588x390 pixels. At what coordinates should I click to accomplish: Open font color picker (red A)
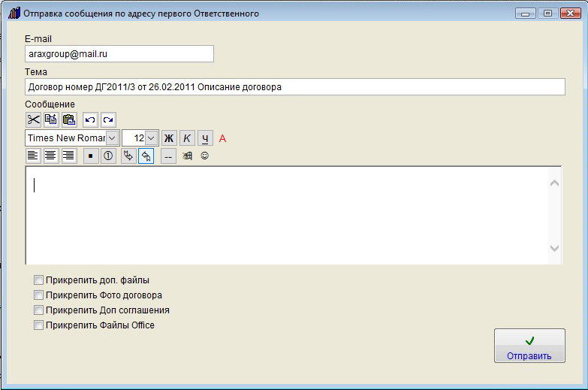pyautogui.click(x=222, y=138)
